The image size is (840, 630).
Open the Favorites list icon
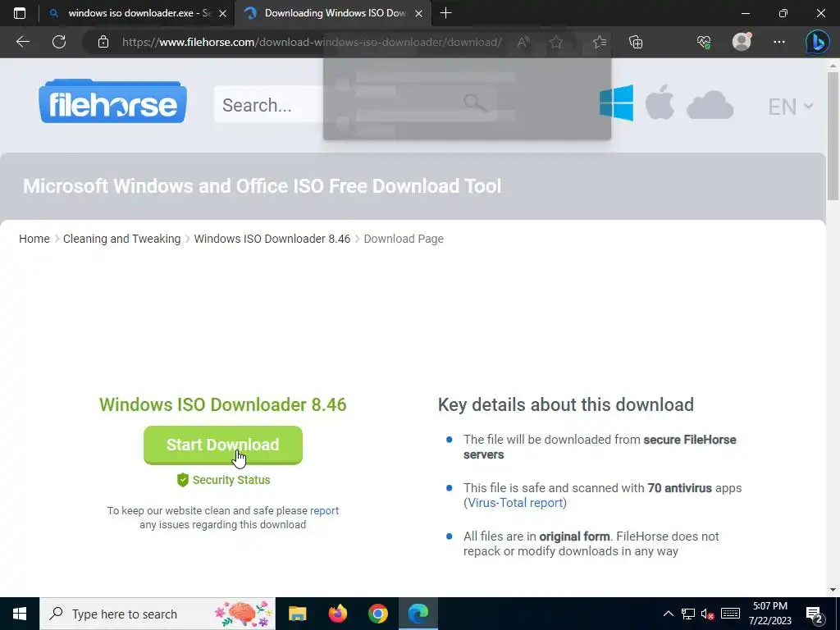(600, 42)
